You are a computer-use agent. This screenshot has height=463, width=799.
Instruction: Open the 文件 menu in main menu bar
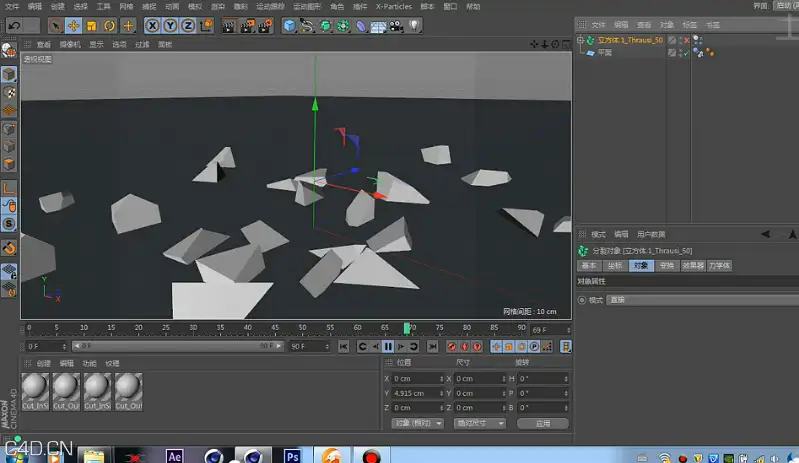[x=12, y=7]
